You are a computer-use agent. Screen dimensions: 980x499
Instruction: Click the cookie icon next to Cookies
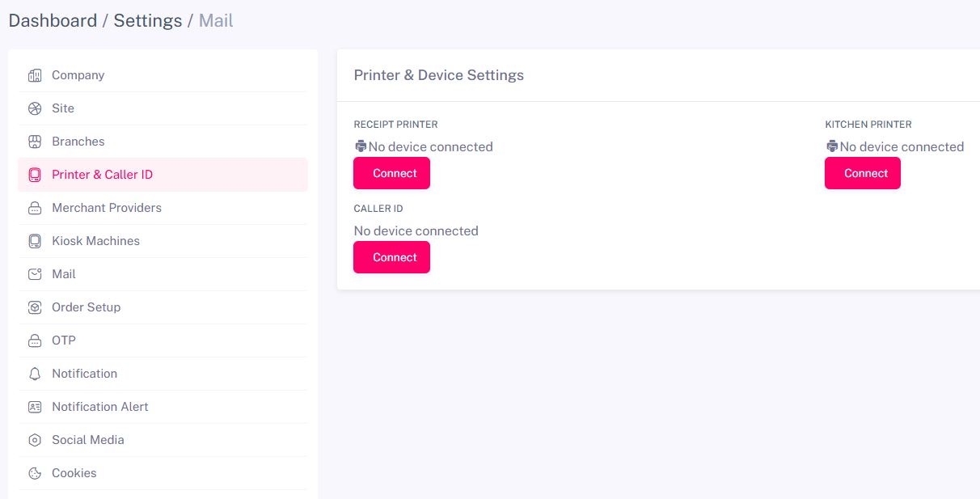click(x=34, y=472)
